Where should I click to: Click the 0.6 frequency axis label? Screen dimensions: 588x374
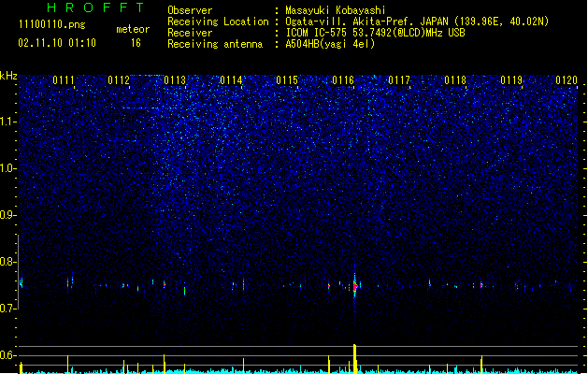click(x=8, y=355)
